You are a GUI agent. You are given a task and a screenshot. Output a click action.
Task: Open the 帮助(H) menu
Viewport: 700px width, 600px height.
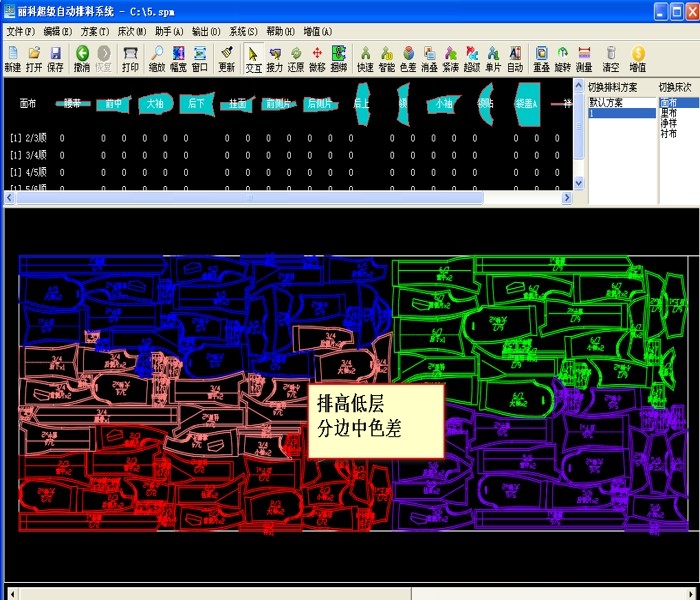point(280,32)
